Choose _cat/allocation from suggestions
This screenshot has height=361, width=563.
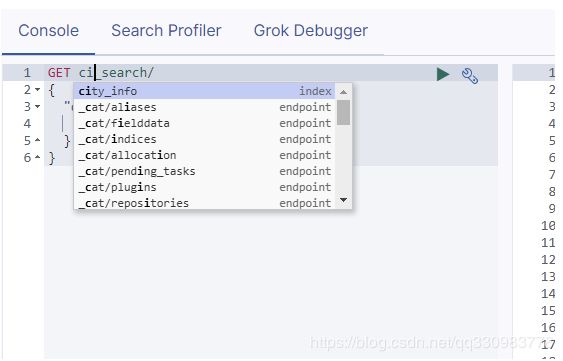pyautogui.click(x=205, y=155)
